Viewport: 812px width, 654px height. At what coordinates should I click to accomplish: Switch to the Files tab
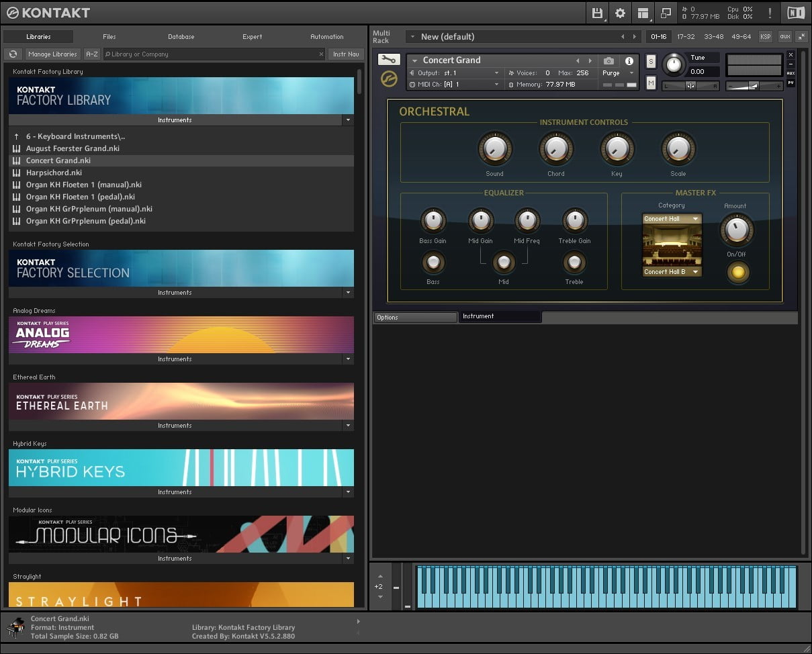point(109,37)
